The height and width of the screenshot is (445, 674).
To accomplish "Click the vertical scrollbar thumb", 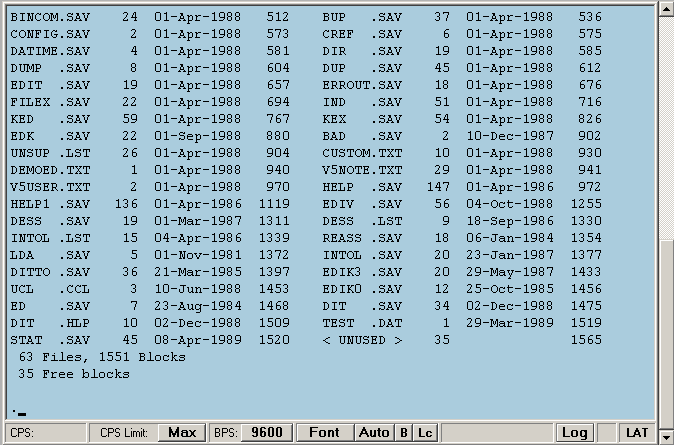I will (x=664, y=320).
